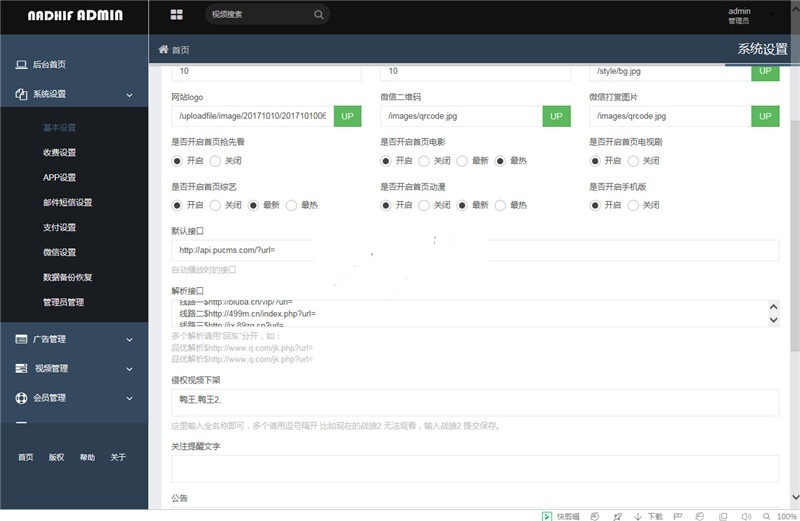
Task: Click the 后台首页 laptop icon in sidebar
Action: [x=22, y=64]
